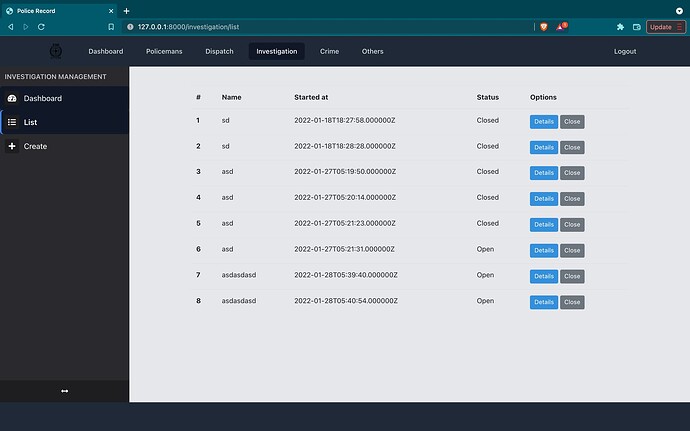Screen dimensions: 690x431
Task: Open the Crime menu
Action: click(x=329, y=51)
